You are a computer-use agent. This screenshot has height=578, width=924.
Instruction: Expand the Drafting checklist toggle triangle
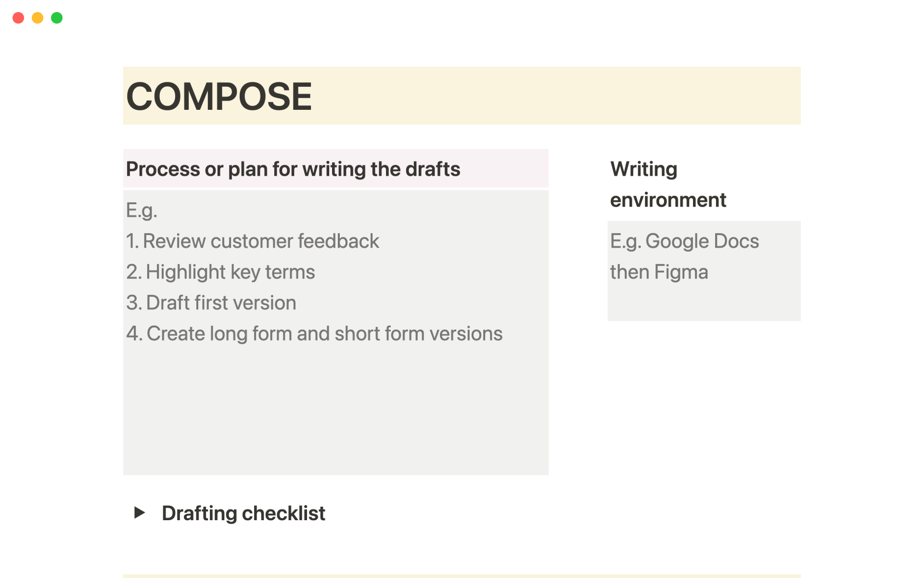click(139, 512)
